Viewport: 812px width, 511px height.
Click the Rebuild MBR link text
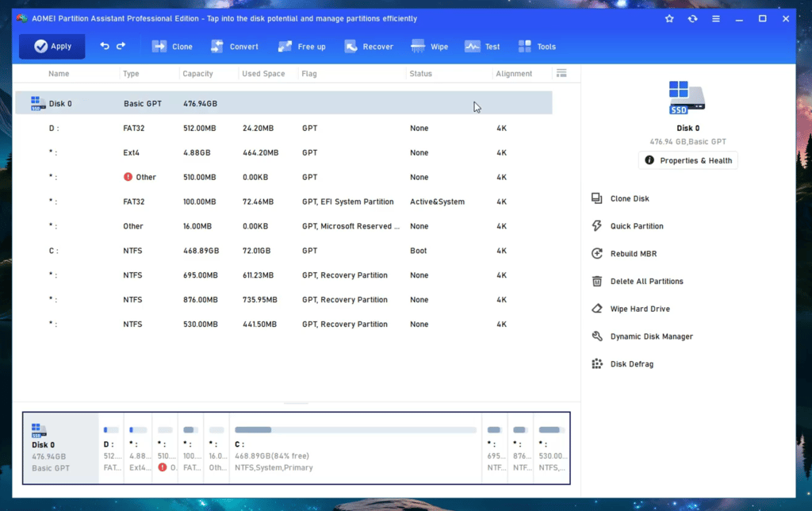[634, 253]
